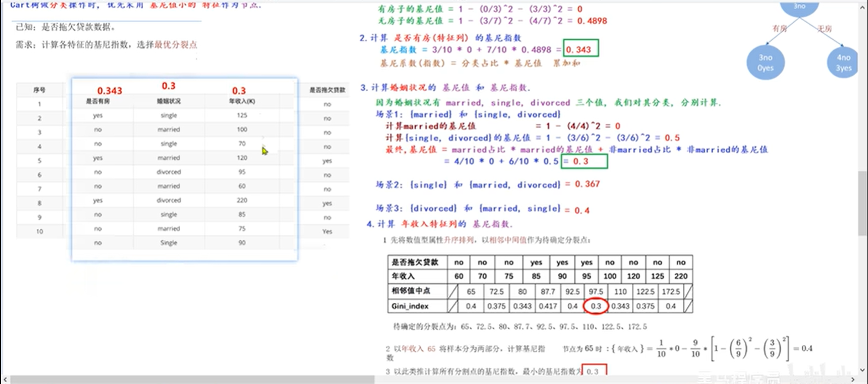Click row number 8 in 序号 column
868x384 pixels.
(39, 203)
